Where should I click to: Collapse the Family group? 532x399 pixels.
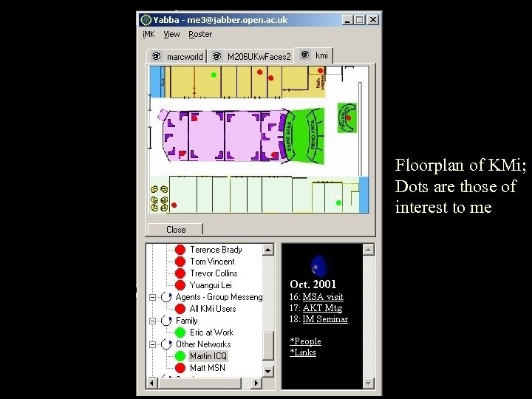coord(153,321)
